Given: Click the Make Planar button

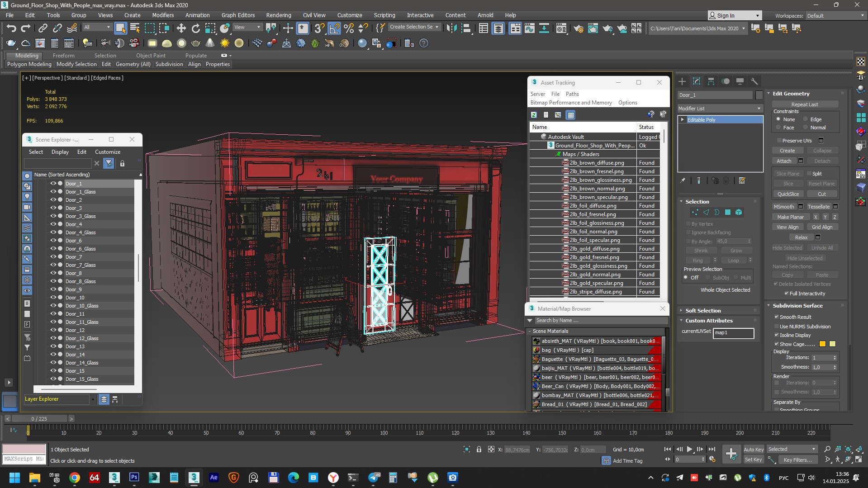Looking at the screenshot, I should [790, 217].
